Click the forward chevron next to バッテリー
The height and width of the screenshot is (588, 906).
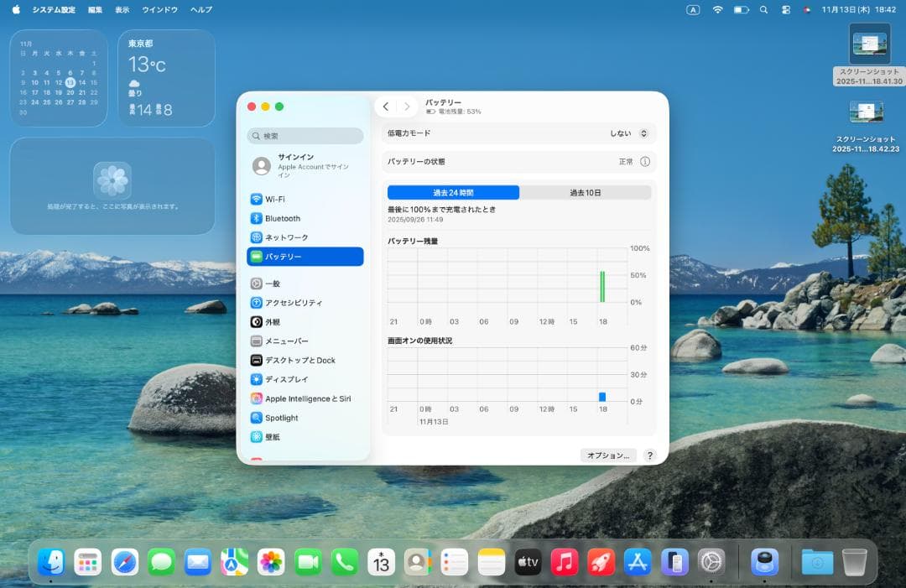click(407, 107)
